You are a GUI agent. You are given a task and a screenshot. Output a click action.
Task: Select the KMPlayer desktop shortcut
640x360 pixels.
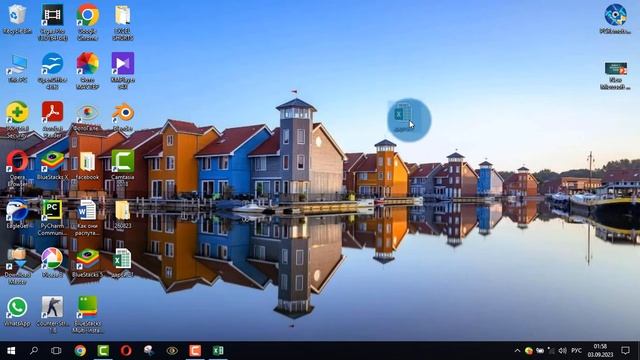click(122, 70)
